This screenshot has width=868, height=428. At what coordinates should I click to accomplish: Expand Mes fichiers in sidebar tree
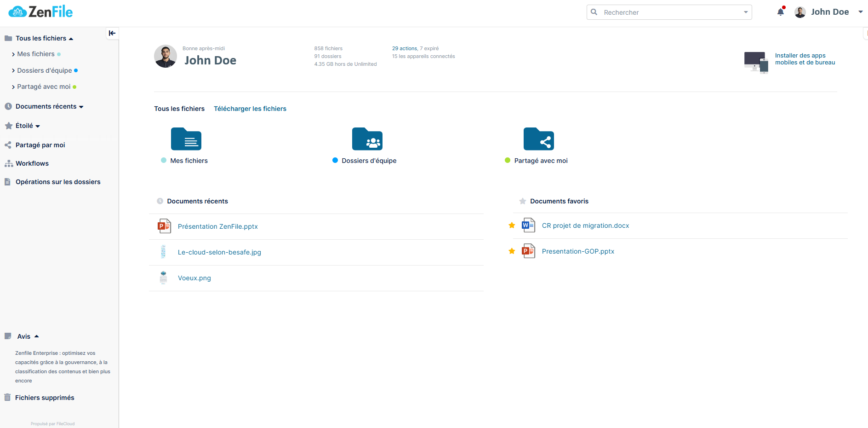click(x=13, y=54)
